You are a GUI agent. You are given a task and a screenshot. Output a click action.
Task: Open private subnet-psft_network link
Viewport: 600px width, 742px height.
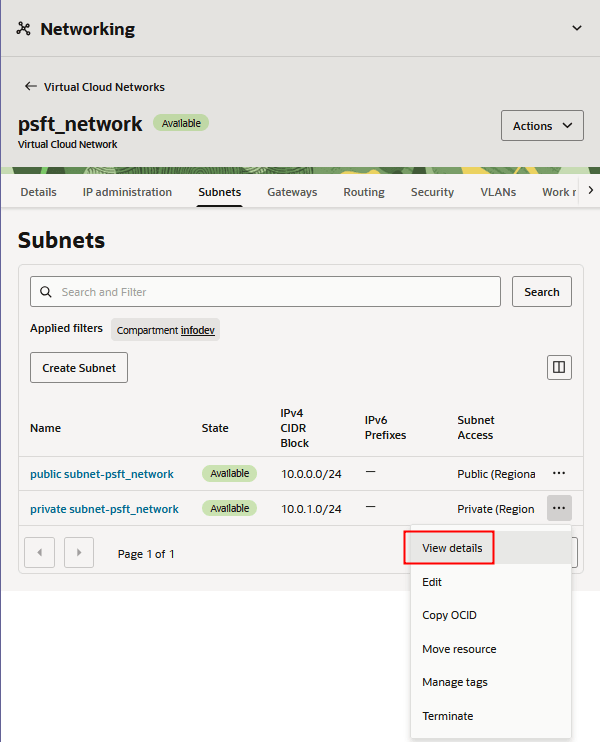click(104, 509)
